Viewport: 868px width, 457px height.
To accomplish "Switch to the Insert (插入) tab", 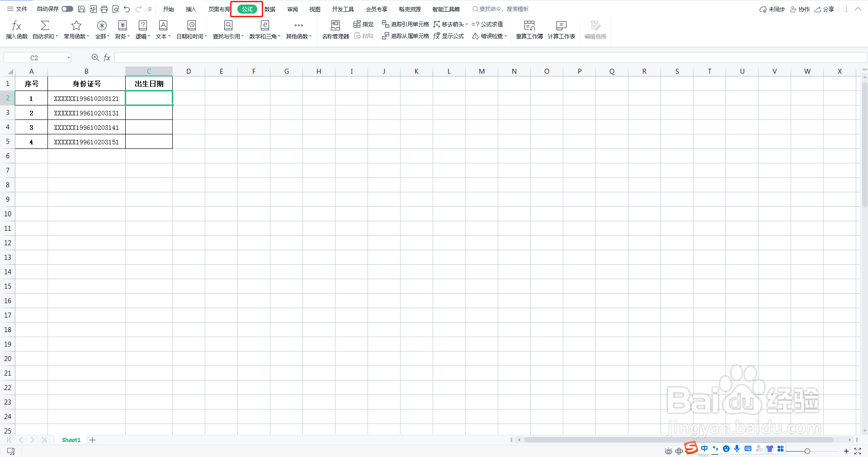I will tap(191, 9).
